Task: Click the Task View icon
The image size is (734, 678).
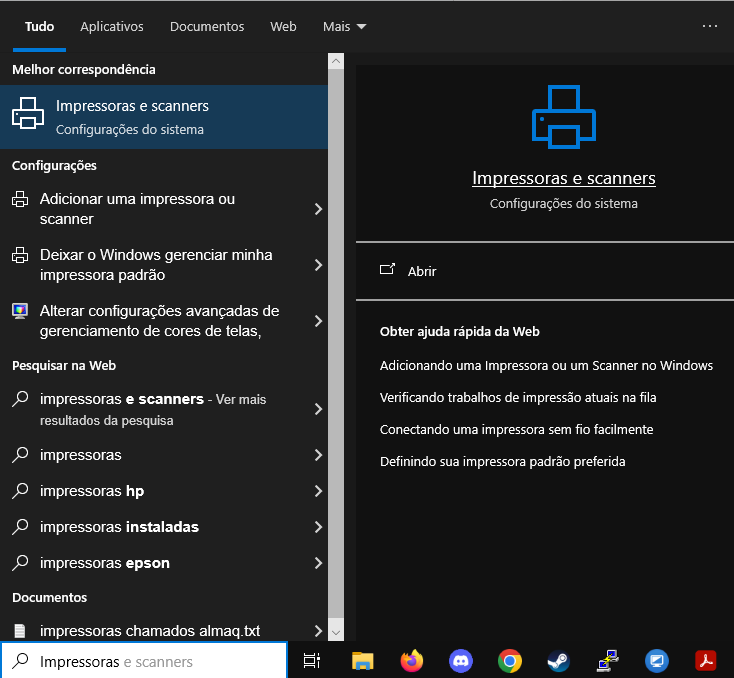Action: [312, 660]
